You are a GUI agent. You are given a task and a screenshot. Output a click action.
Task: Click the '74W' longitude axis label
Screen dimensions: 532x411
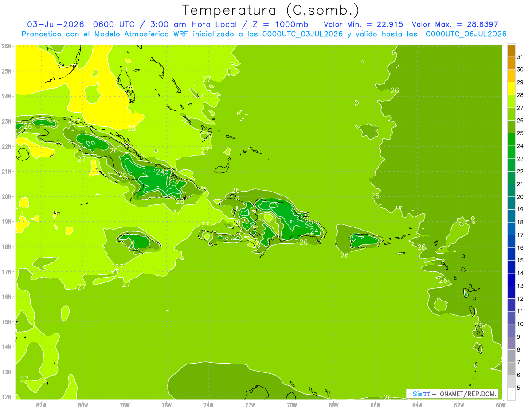tap(208, 405)
